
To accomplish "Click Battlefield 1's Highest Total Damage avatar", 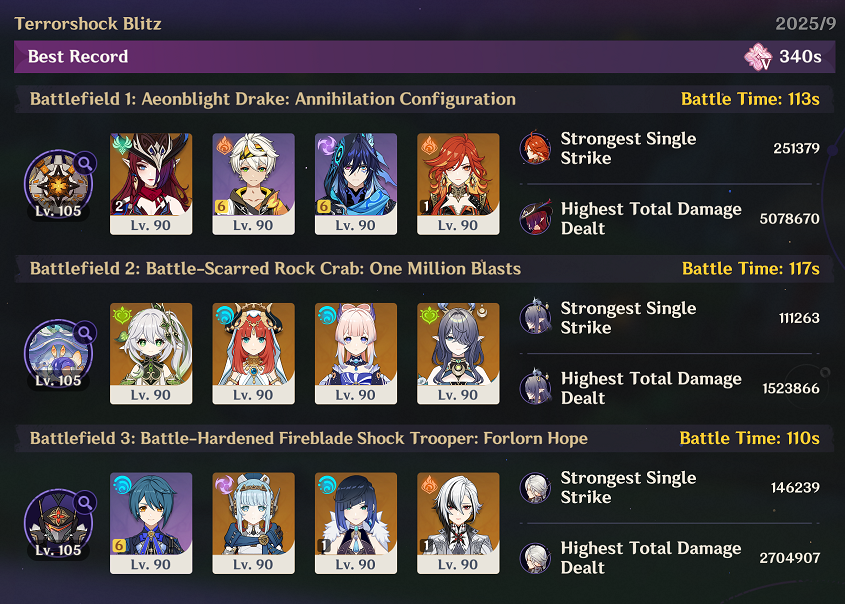I will [535, 218].
